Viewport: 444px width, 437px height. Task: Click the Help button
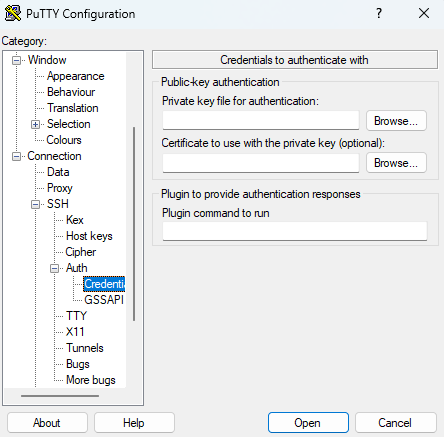click(x=134, y=423)
